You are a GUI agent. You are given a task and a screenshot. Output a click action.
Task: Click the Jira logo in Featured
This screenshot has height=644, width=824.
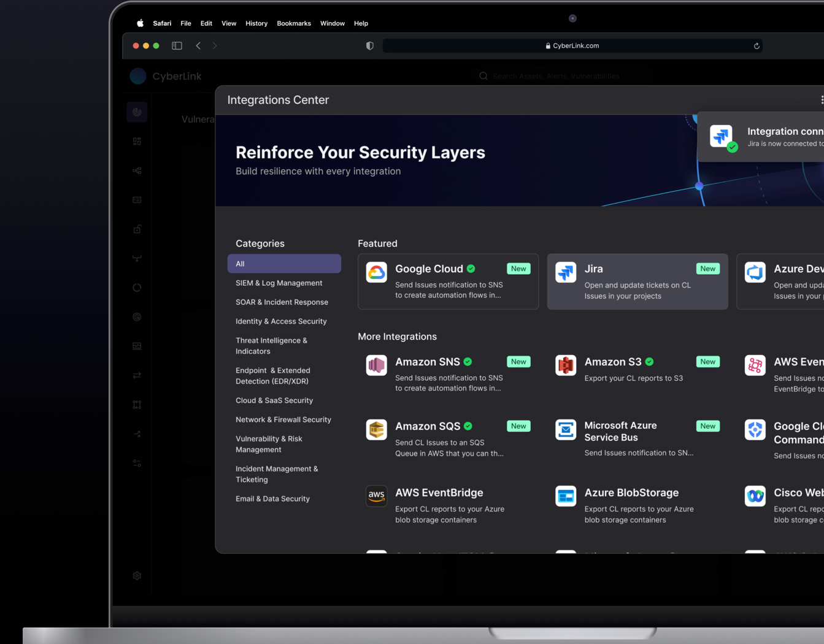click(x=566, y=272)
